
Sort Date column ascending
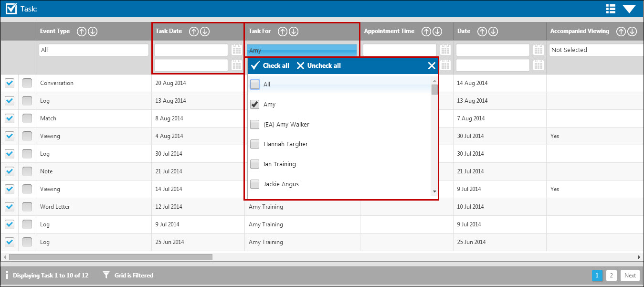482,32
